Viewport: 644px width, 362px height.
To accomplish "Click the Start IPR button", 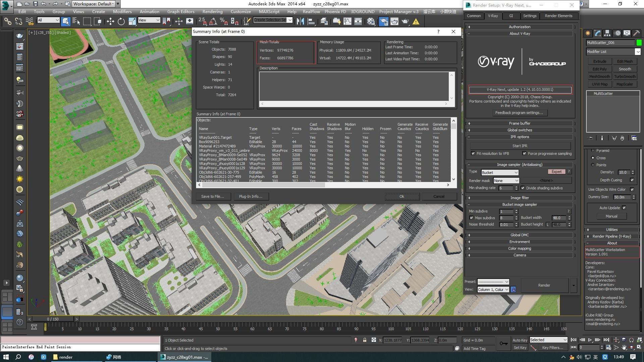I will click(x=520, y=145).
